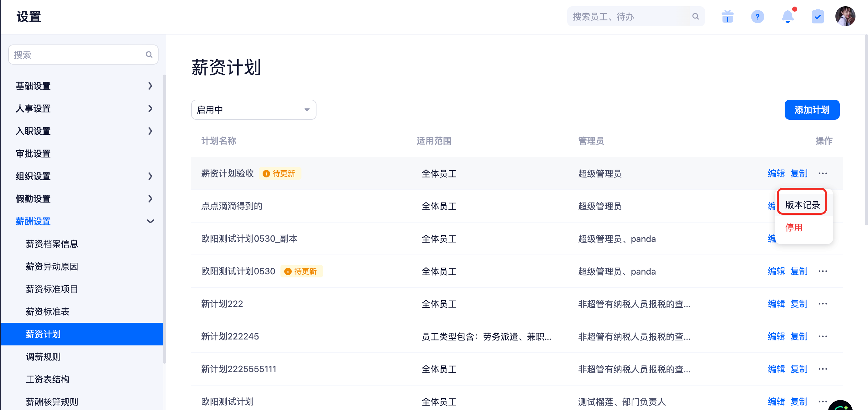Click 复制 for 薪资计划验收
Image resolution: width=868 pixels, height=410 pixels.
pyautogui.click(x=799, y=173)
